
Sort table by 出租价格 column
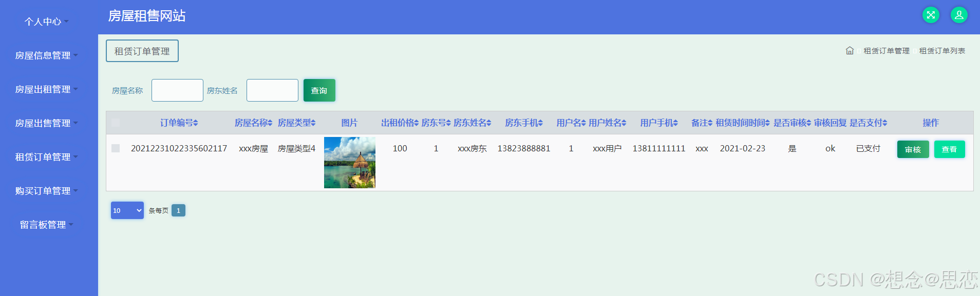click(400, 123)
